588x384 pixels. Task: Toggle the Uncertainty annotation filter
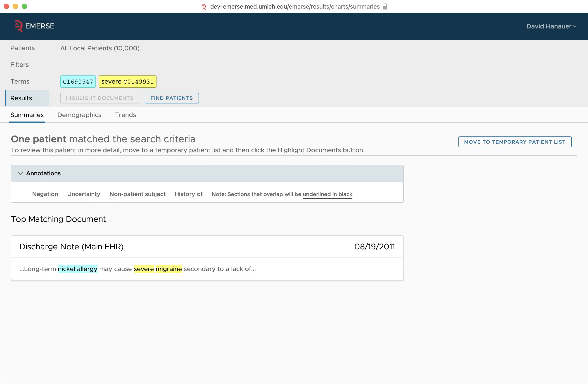[84, 194]
